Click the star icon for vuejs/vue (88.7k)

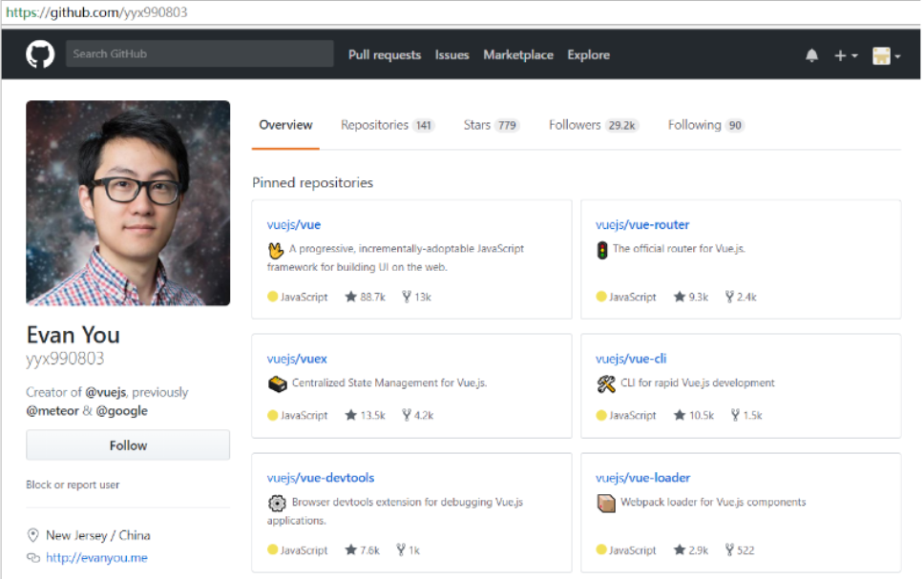click(x=350, y=297)
